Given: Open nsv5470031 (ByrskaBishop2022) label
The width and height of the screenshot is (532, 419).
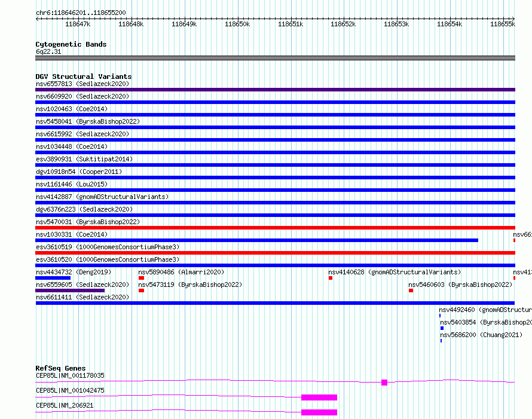Looking at the screenshot, I should (88, 222).
